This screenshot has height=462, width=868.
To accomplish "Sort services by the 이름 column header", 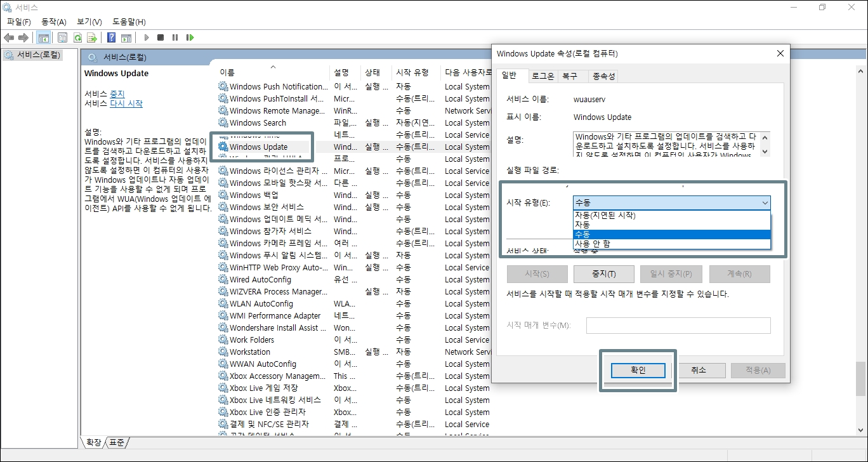I will click(x=273, y=72).
